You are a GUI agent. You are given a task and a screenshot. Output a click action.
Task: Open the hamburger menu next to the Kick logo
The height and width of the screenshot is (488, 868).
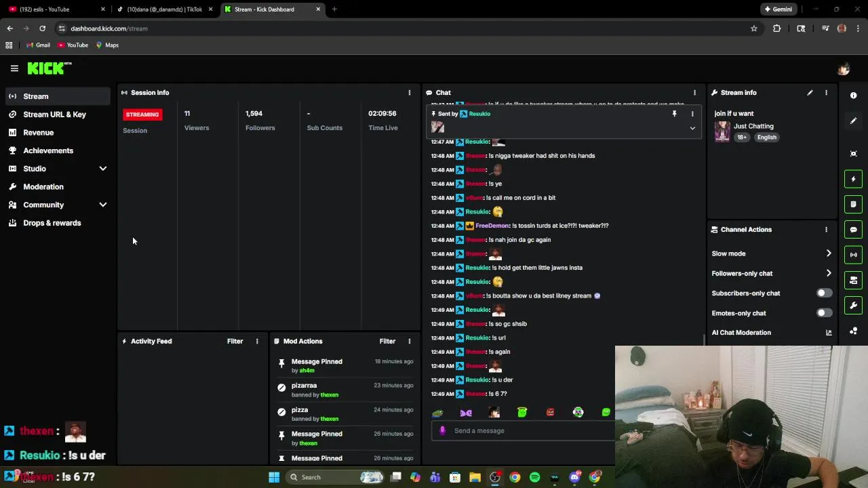14,68
